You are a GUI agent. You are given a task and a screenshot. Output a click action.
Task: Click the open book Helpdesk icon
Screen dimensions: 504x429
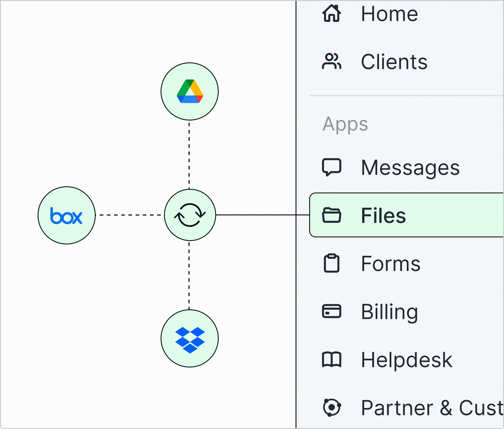tap(331, 359)
